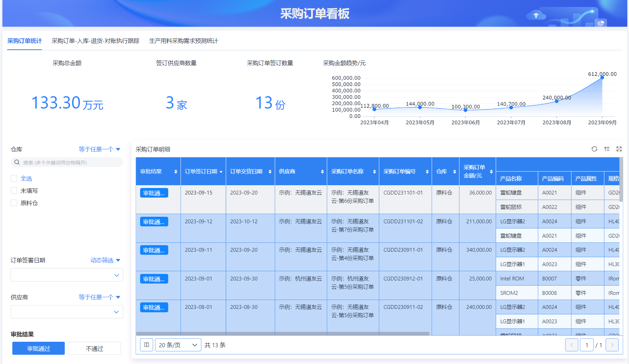Click the page number input showing 1
The height and width of the screenshot is (364, 629).
coord(587,345)
